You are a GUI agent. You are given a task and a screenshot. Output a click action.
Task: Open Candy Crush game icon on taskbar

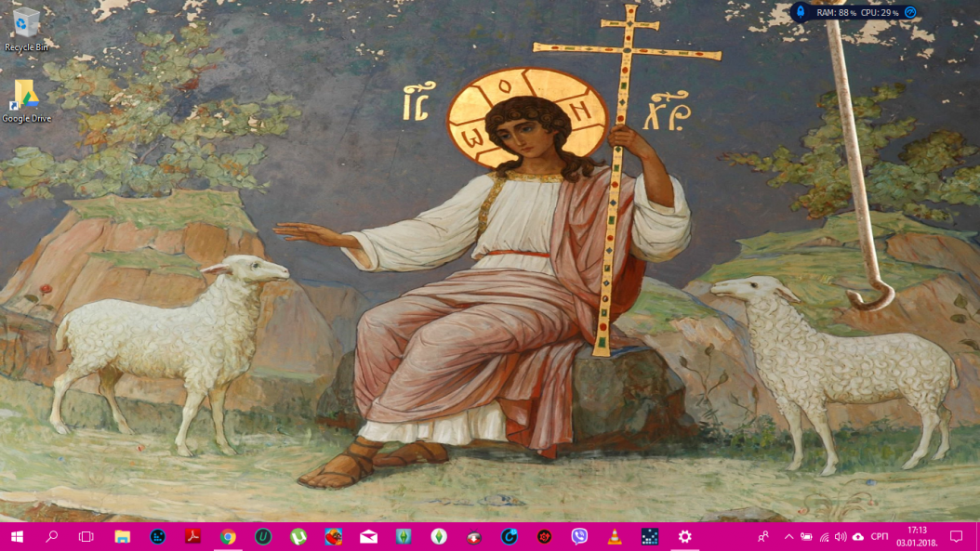click(333, 537)
